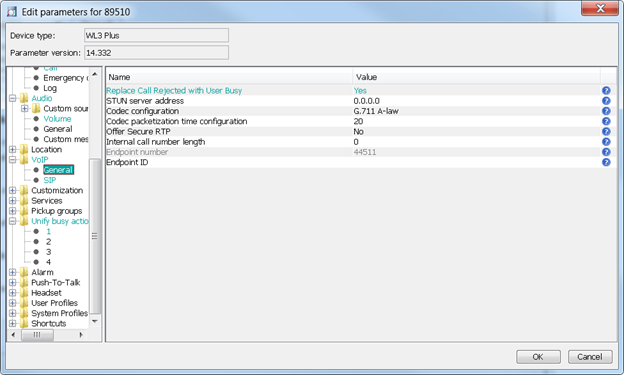Image resolution: width=624 pixels, height=375 pixels.
Task: Click the Custom sounds folder icon
Action: click(36, 108)
